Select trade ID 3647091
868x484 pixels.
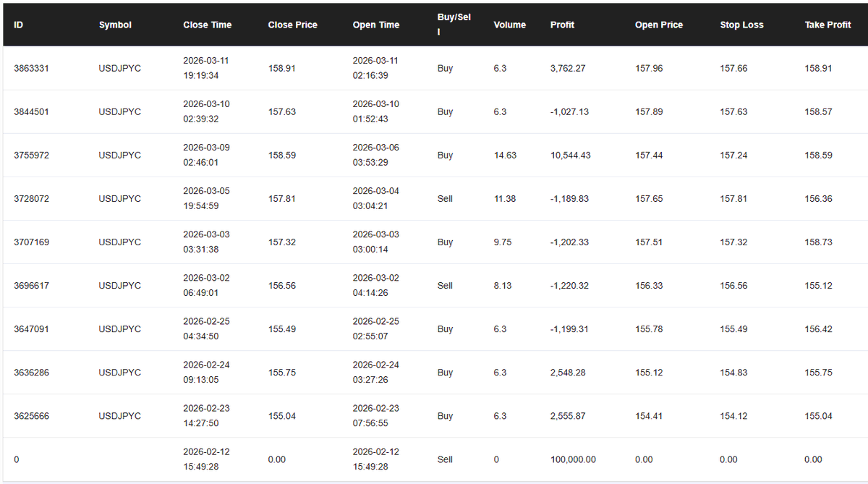[31, 328]
